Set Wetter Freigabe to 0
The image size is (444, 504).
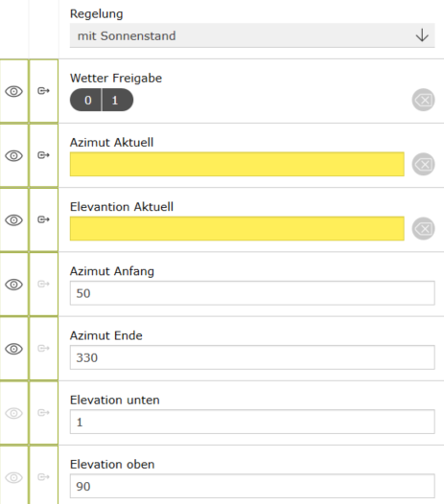coord(86,100)
